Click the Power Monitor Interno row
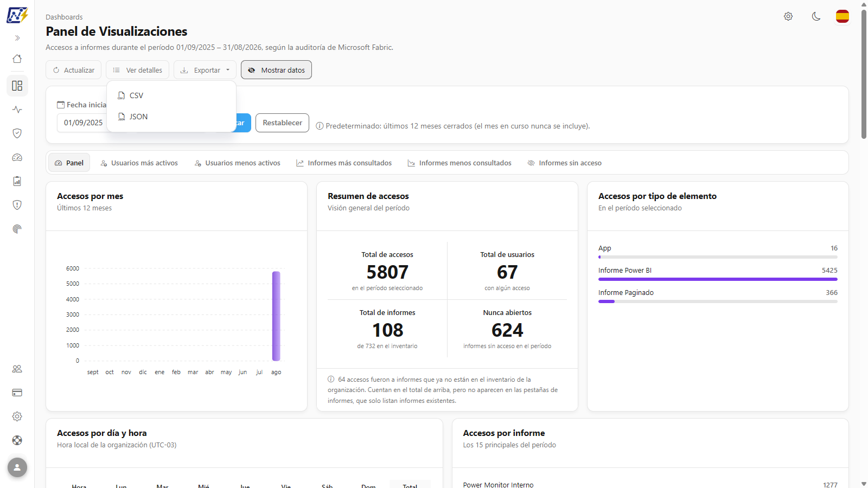Viewport: 868px width, 488px height. coord(650,485)
